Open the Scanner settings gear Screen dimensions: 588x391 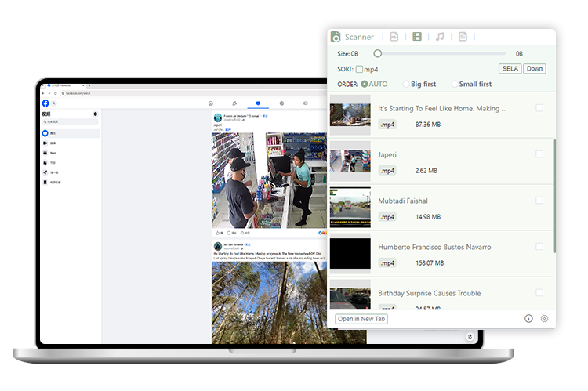point(545,319)
